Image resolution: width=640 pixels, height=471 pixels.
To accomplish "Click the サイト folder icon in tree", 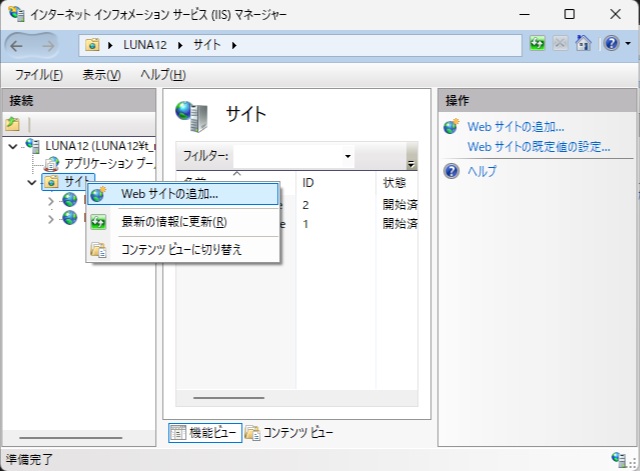I will pyautogui.click(x=51, y=182).
